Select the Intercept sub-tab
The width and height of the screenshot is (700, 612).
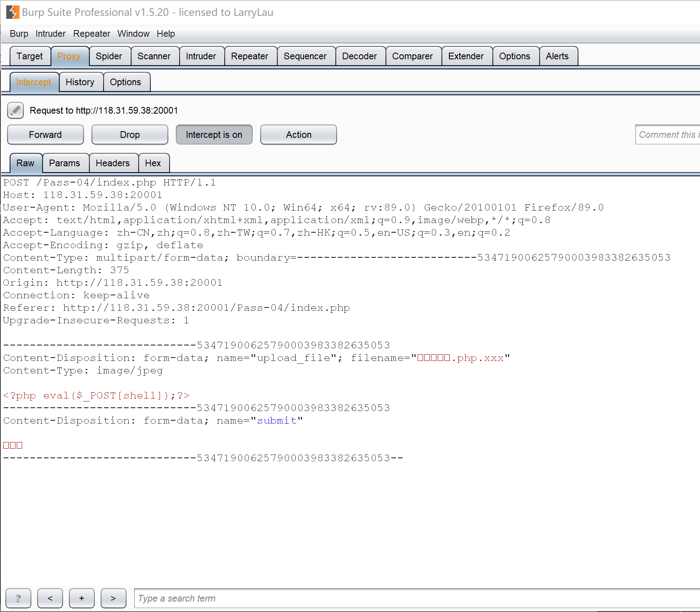[34, 82]
